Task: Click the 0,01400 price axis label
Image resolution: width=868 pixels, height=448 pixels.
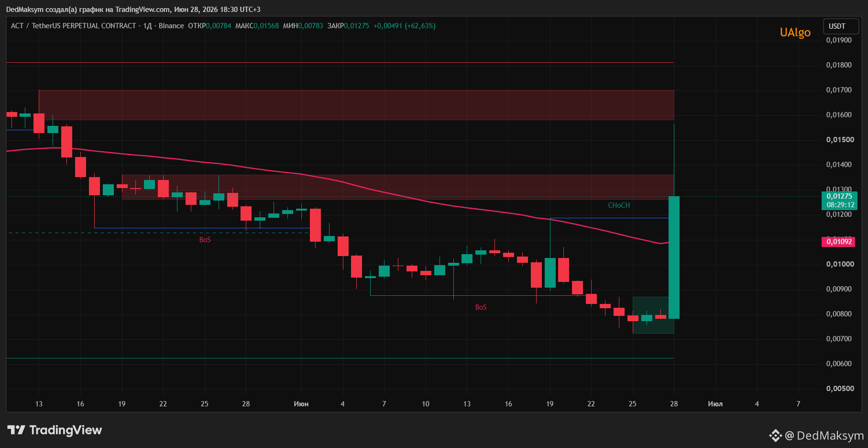Action: (839, 165)
